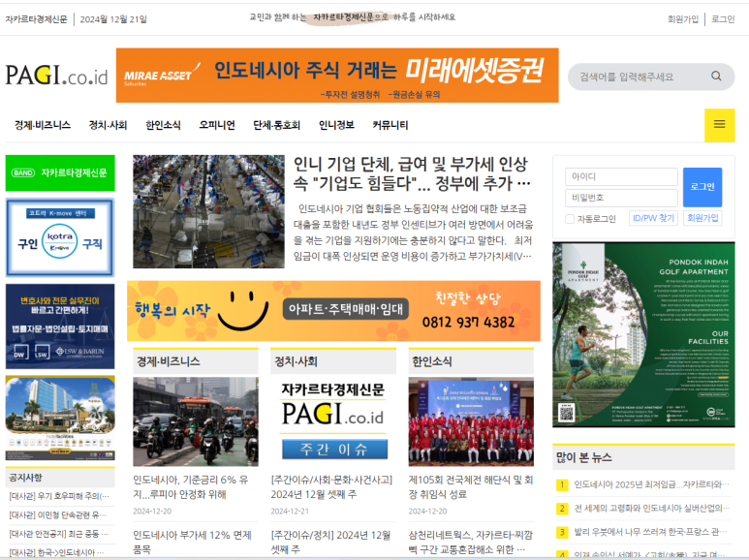Image resolution: width=749 pixels, height=560 pixels.
Task: Click 로그인 link in top bar
Action: (x=723, y=19)
